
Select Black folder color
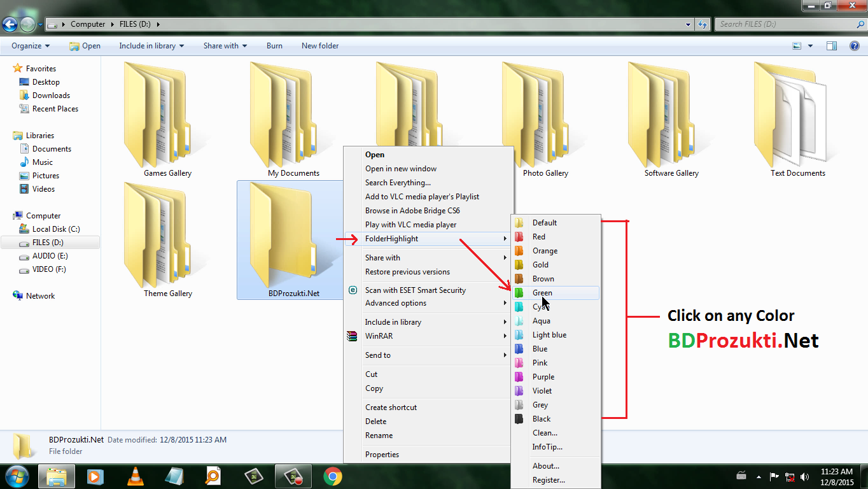(x=556, y=419)
